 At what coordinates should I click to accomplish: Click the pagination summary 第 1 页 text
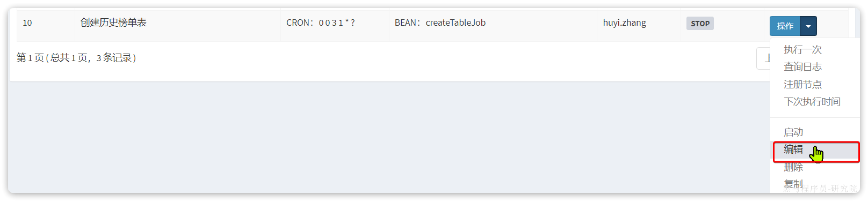76,58
